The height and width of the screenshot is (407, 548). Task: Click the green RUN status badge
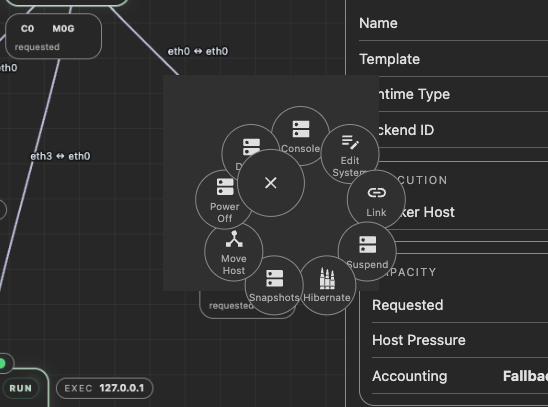[x=20, y=388]
